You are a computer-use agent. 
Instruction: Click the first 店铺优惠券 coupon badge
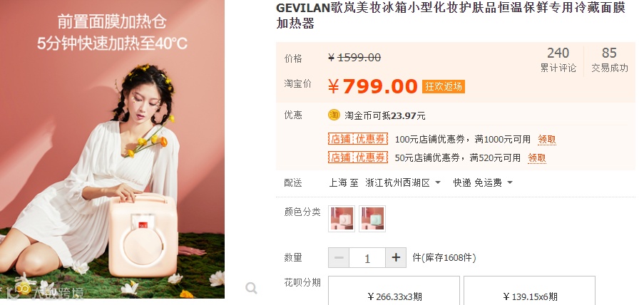pyautogui.click(x=358, y=139)
